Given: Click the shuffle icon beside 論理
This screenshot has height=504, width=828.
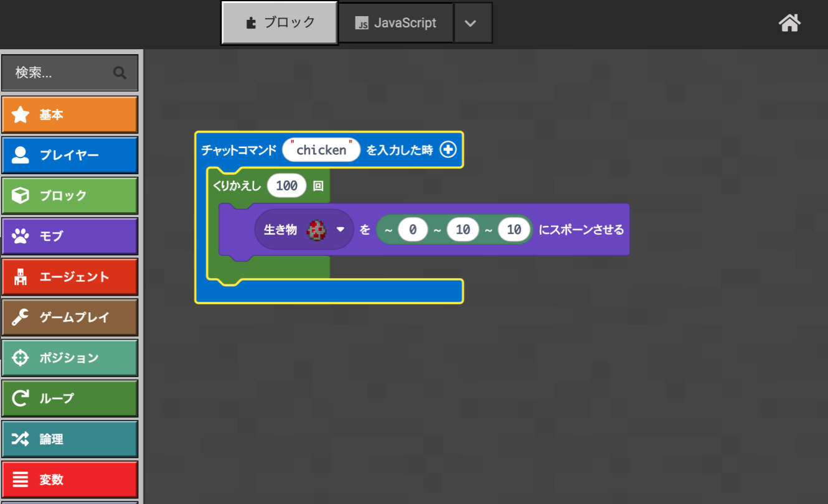Looking at the screenshot, I should (x=21, y=439).
